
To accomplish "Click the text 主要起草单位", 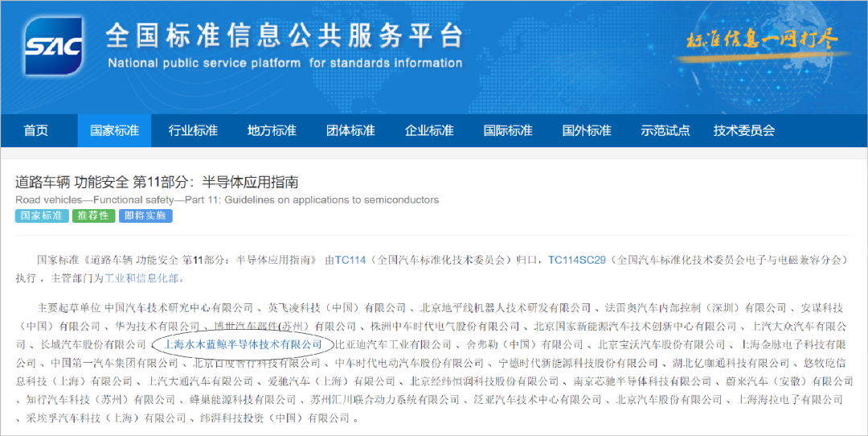I will [x=68, y=307].
